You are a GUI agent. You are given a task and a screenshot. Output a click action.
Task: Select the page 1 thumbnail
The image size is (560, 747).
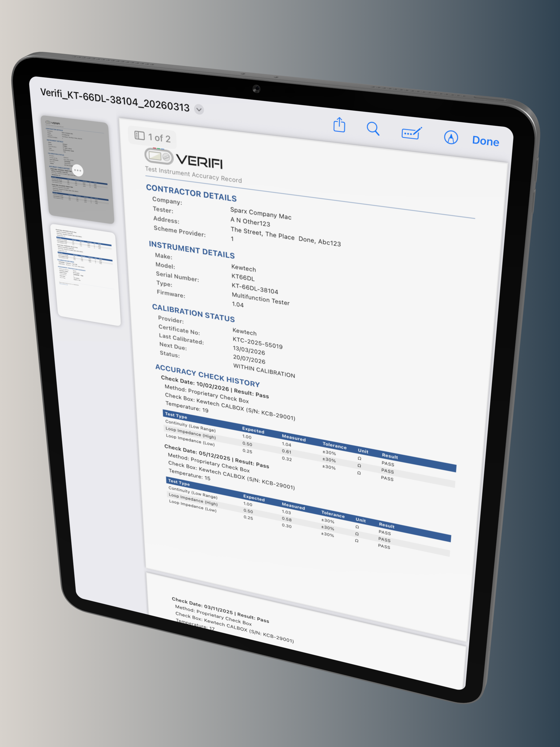coord(78,170)
